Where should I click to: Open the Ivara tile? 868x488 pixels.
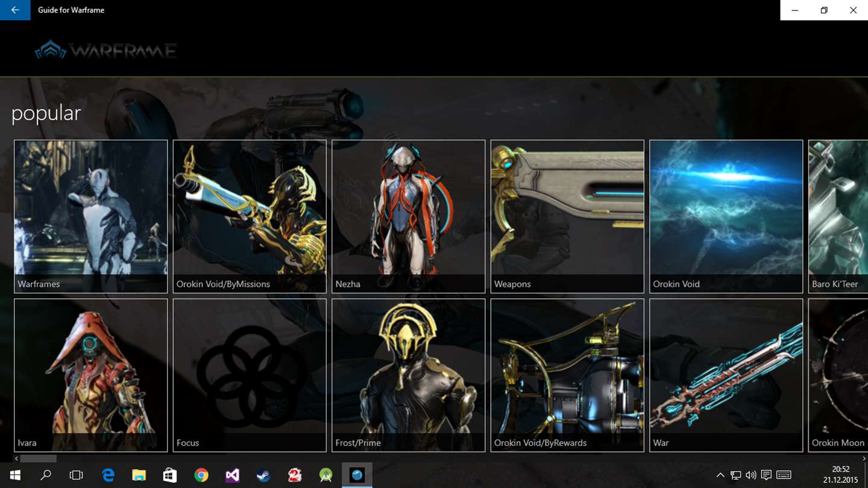[91, 375]
